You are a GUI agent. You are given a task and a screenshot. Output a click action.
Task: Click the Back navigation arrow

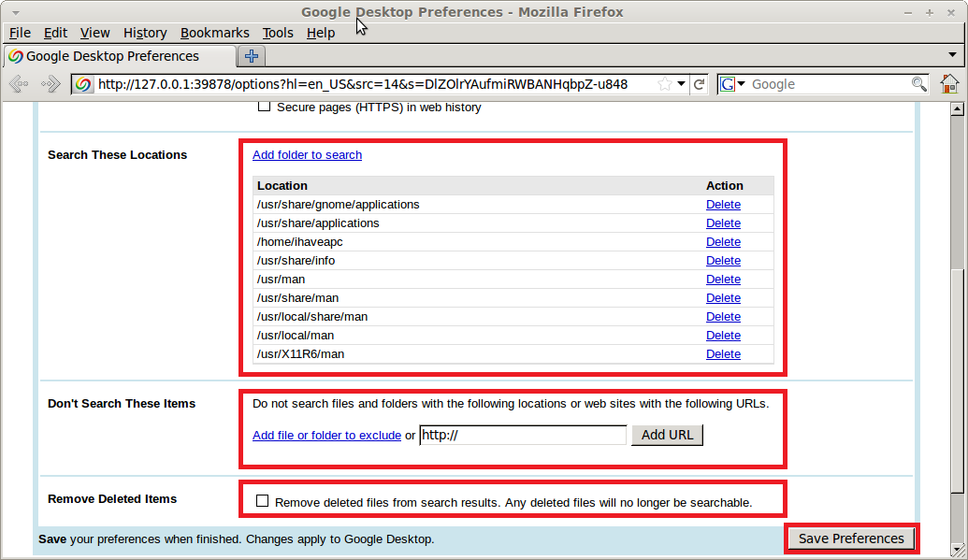[x=19, y=84]
